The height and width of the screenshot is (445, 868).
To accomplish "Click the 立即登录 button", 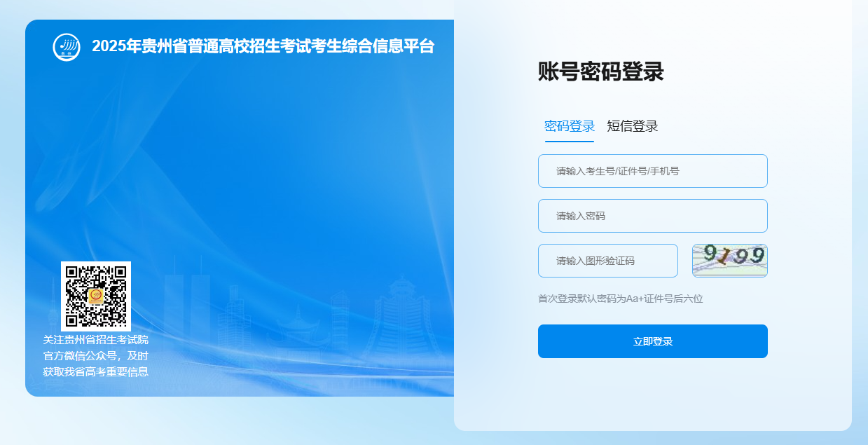I will 653,341.
